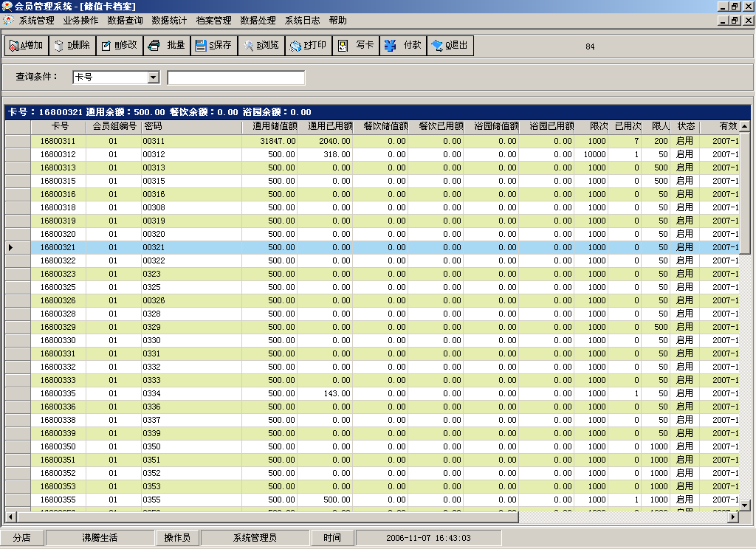
Task: Click the vertical scrollbar down arrow
Action: 745,505
